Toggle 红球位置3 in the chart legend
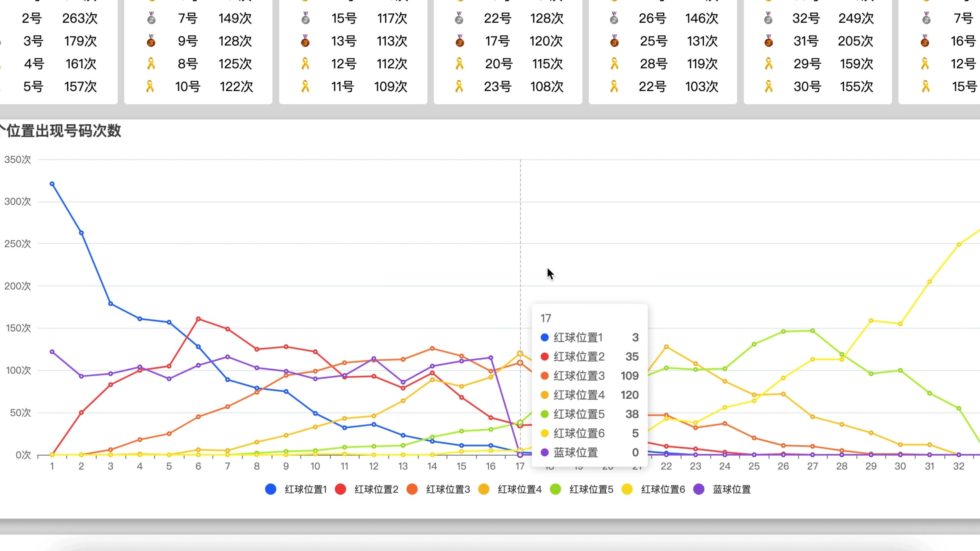 click(x=438, y=489)
